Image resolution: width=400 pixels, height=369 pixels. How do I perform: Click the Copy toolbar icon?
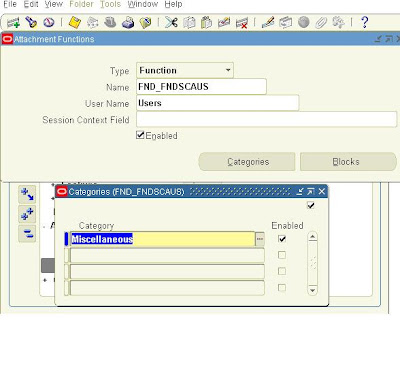(x=189, y=23)
